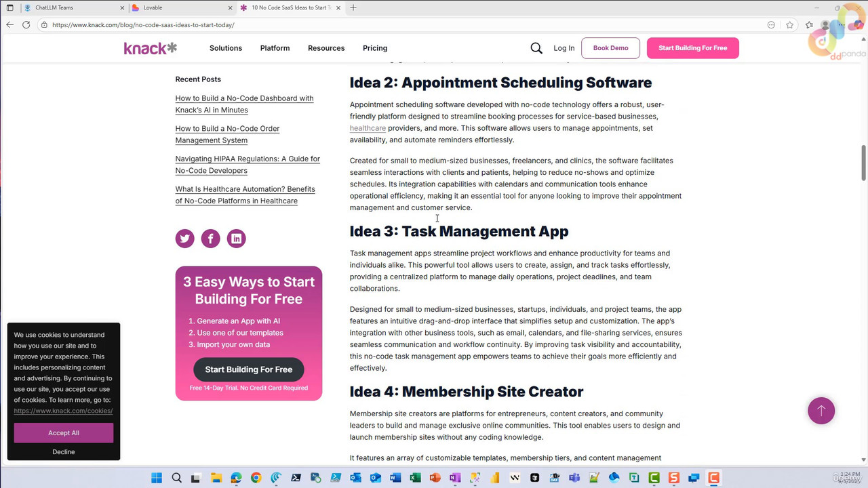Select the Idea 2: Appointment Scheduling Software heading
The width and height of the screenshot is (868, 488).
pos(500,83)
